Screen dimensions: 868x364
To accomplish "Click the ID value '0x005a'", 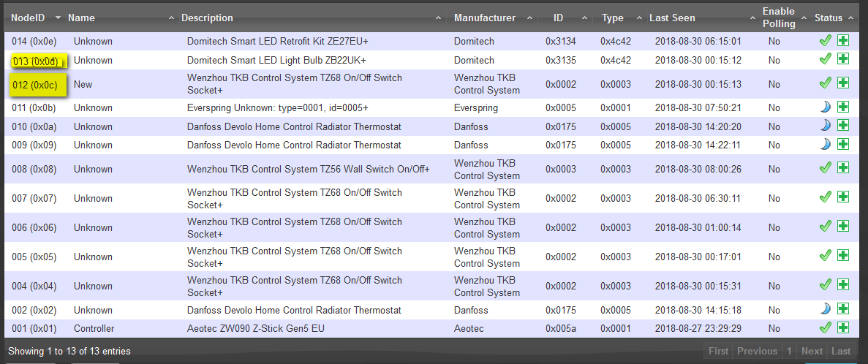I will tap(561, 329).
